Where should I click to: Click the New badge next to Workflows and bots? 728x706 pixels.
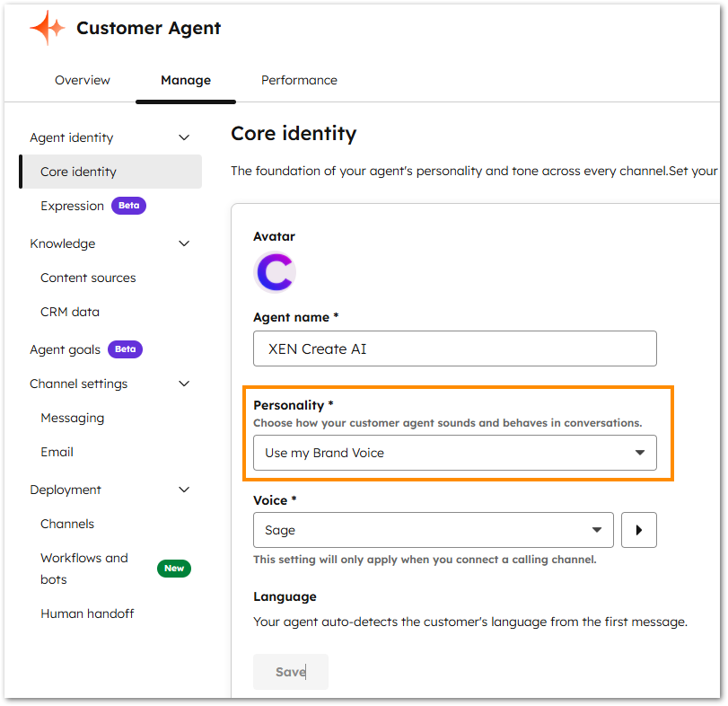[x=174, y=569]
